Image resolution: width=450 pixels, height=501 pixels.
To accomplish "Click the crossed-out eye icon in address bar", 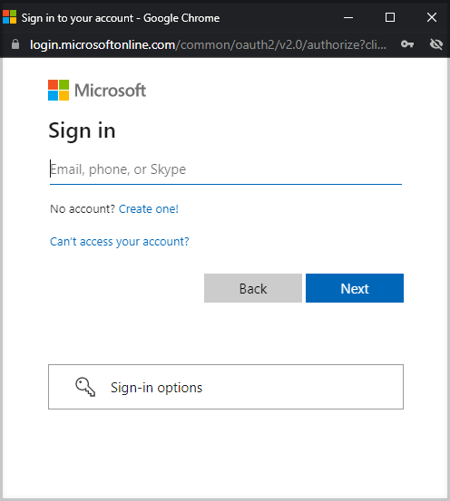I will 436,44.
